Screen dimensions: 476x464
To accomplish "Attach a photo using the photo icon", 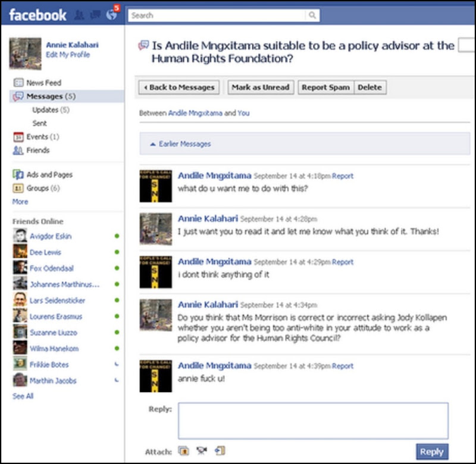I will 184,451.
